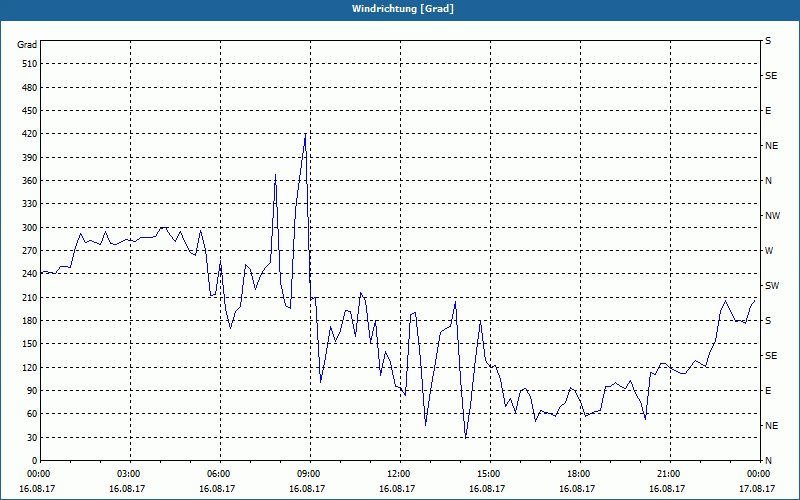
Task: Select the SE compass label beside the 120 gridline
Action: 771,356
